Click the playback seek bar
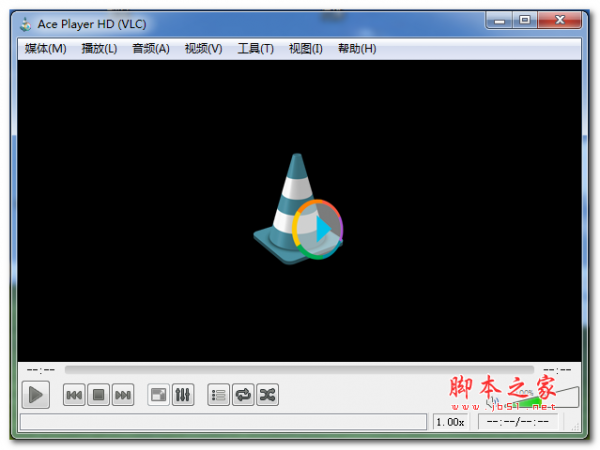The image size is (600, 450). coord(299,370)
